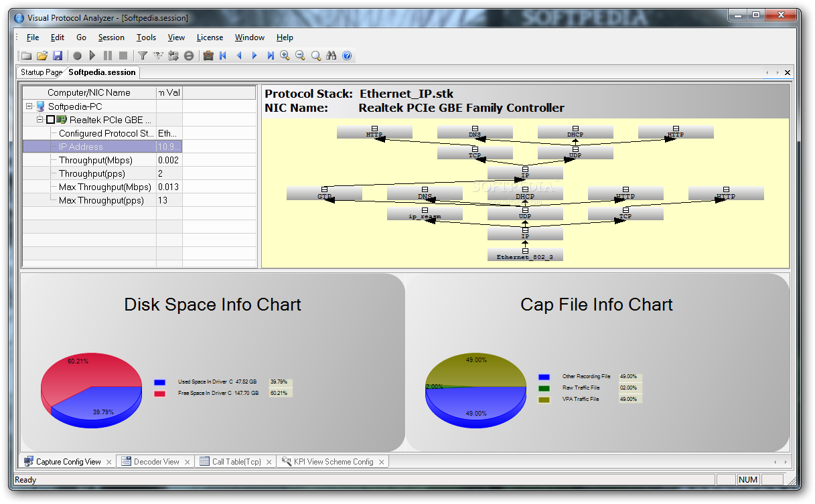Click the KPI View Scheme Config tab icon

click(x=287, y=461)
